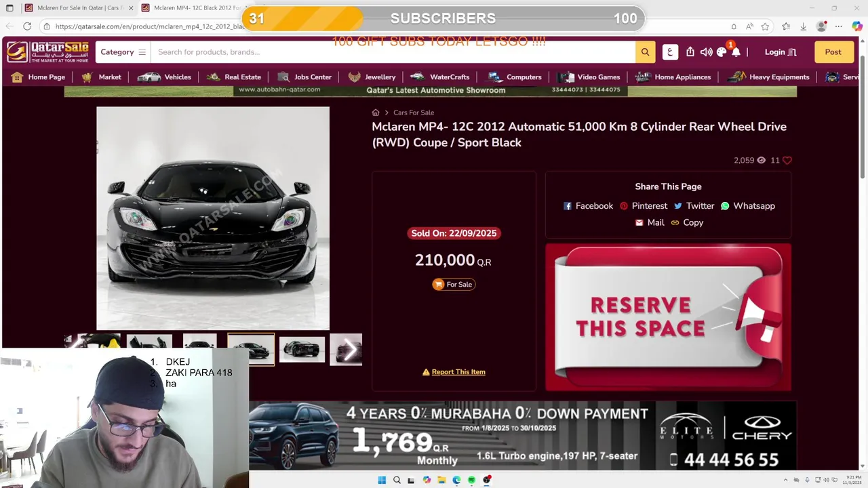
Task: Open the browser profile icon
Action: click(822, 26)
